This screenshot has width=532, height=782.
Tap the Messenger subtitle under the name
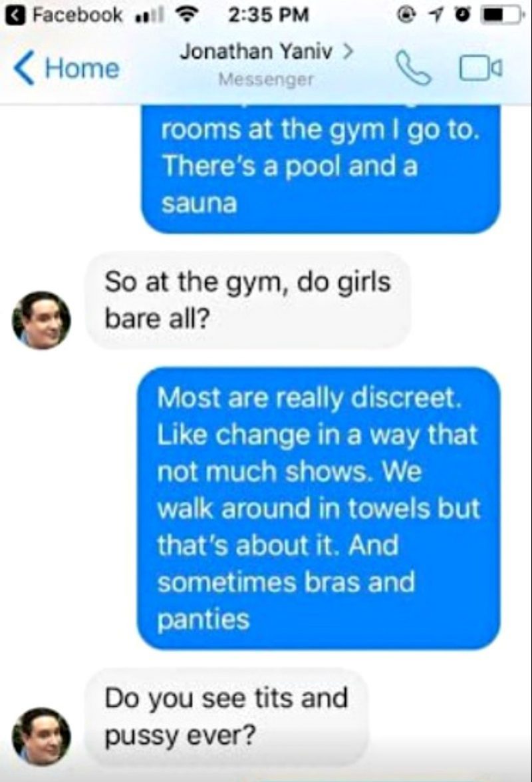(267, 80)
